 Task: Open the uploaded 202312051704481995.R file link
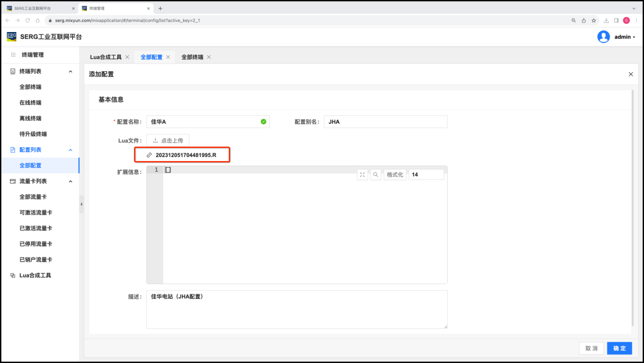(186, 155)
